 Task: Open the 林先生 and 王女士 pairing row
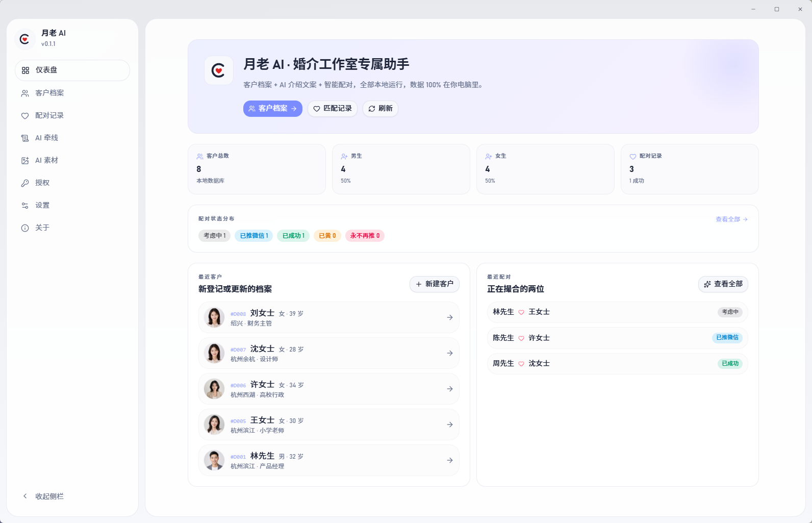618,312
